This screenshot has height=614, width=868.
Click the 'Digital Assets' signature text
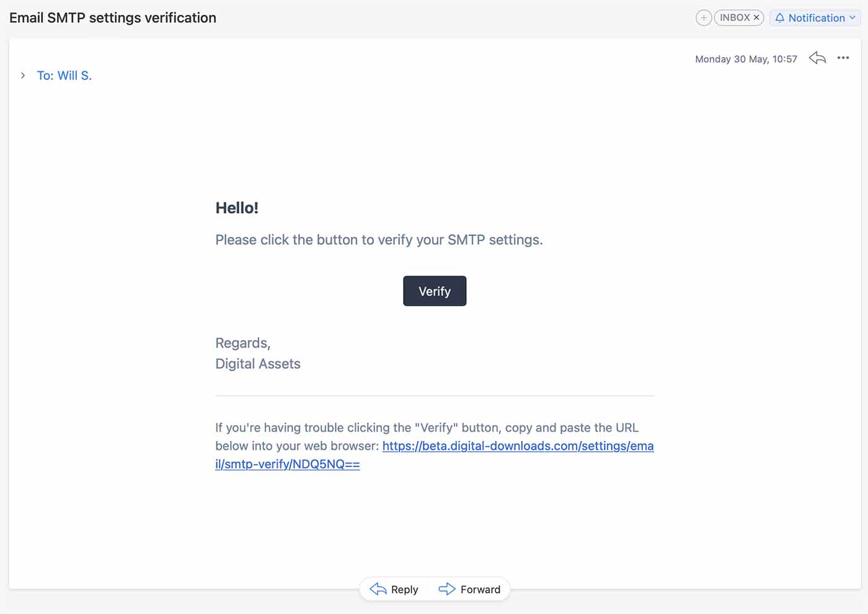tap(258, 364)
